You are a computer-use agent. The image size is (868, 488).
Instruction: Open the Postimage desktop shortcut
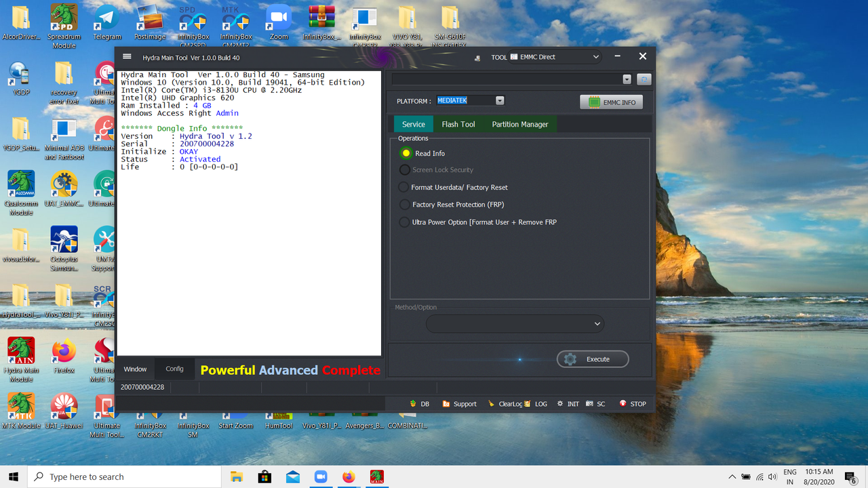(x=149, y=22)
